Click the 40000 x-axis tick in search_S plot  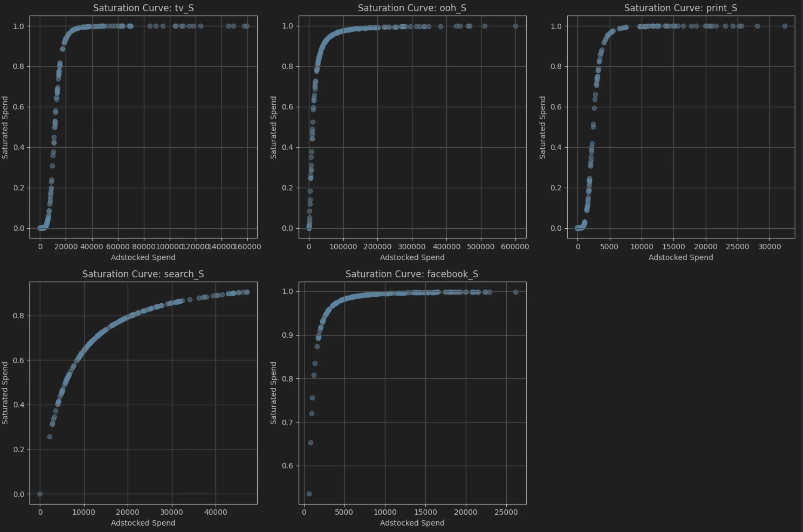tap(216, 512)
